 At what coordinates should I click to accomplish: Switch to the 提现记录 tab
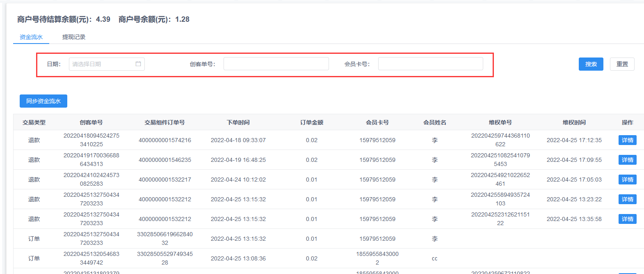pyautogui.click(x=74, y=37)
